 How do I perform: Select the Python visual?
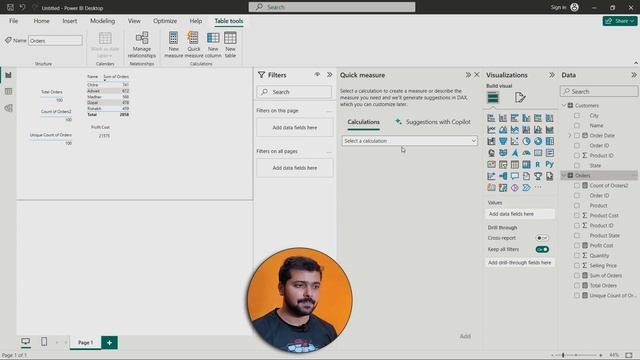click(x=550, y=164)
